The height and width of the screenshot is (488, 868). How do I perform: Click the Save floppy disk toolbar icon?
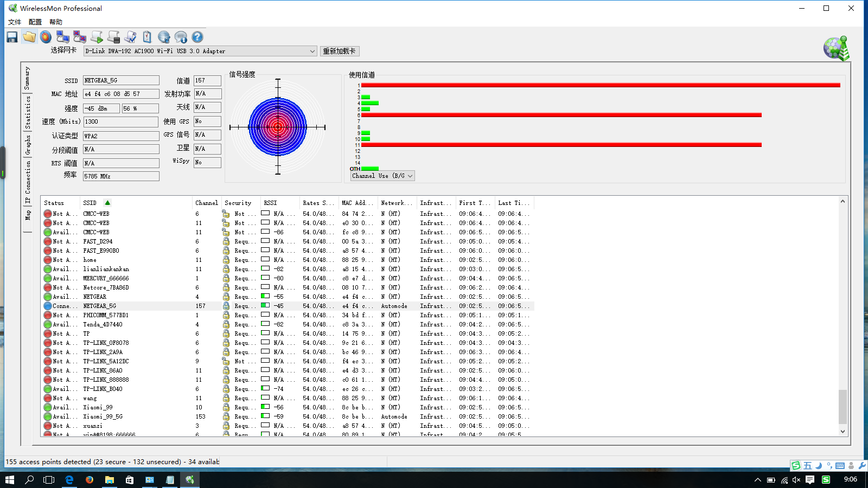pos(12,37)
